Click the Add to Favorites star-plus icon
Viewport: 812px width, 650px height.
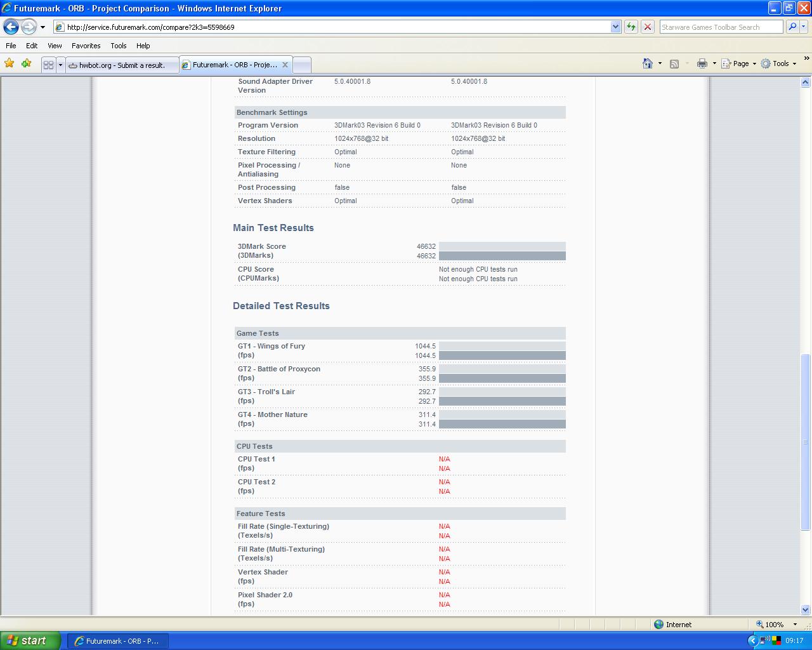(26, 63)
